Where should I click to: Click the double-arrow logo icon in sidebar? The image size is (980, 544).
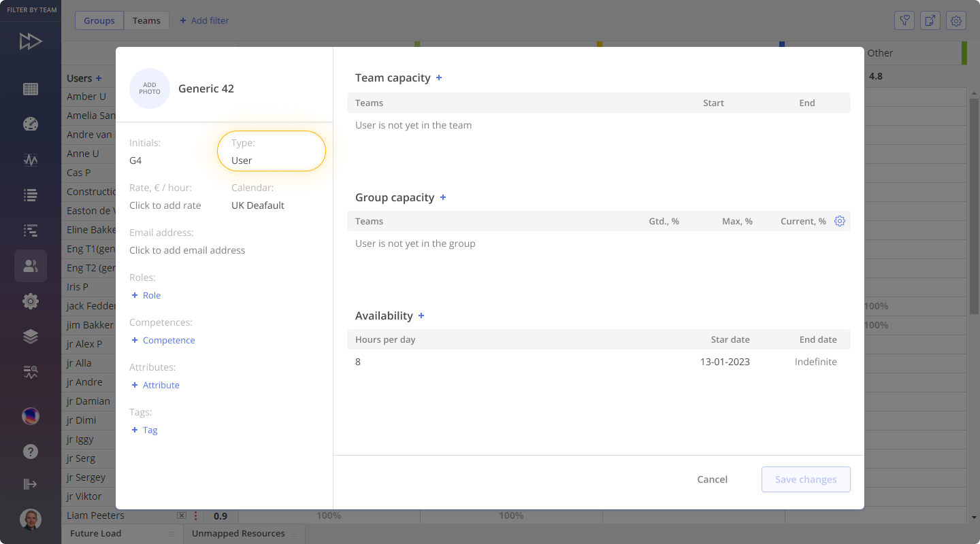(31, 41)
